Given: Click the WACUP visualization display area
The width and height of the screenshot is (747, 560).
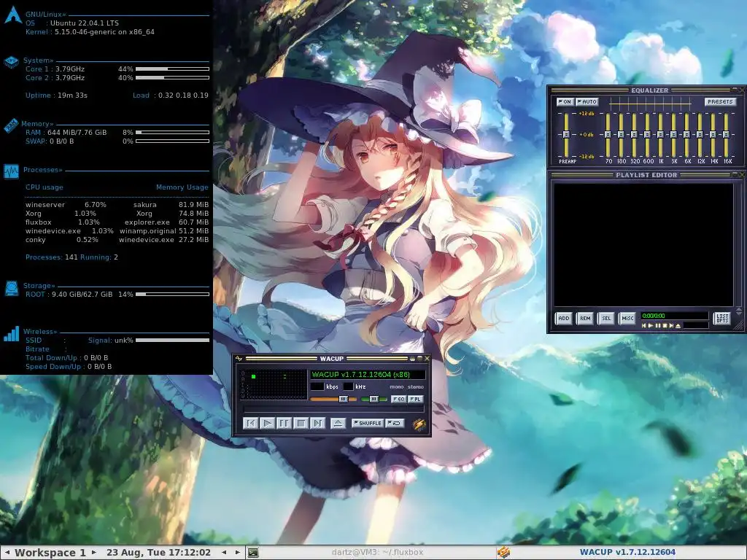Looking at the screenshot, I should click(274, 384).
